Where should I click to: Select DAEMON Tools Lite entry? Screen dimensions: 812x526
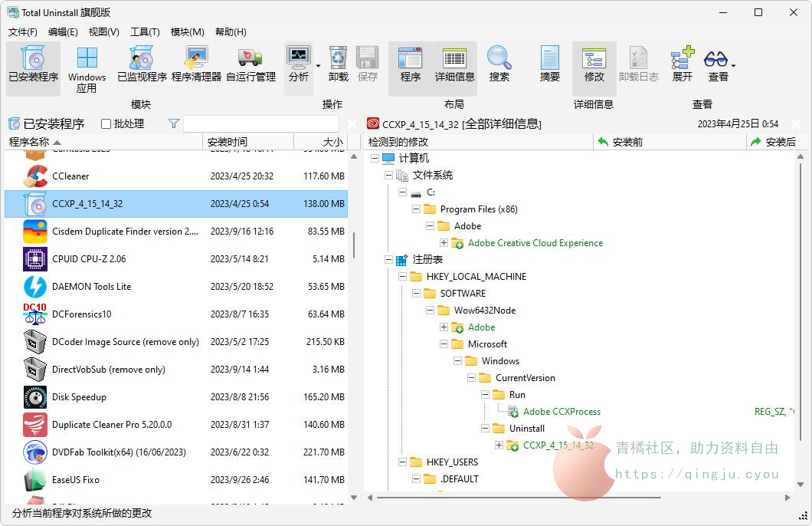coord(176,287)
